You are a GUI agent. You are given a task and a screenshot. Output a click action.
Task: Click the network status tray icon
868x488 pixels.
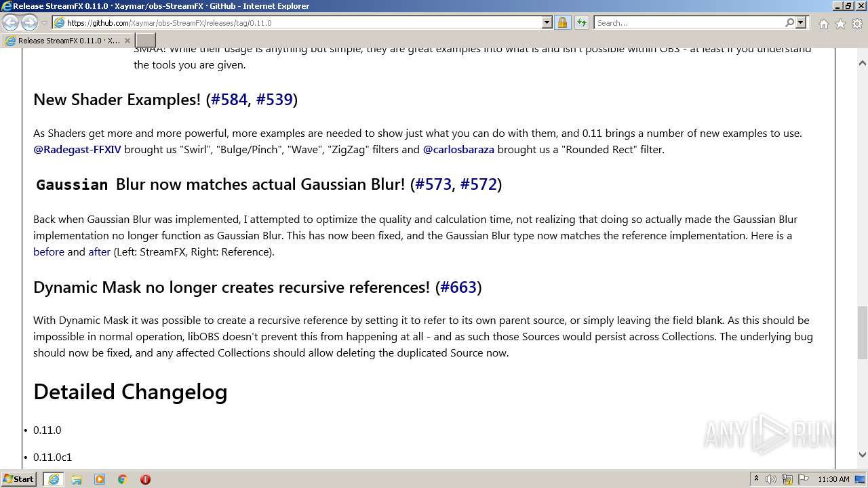[787, 479]
